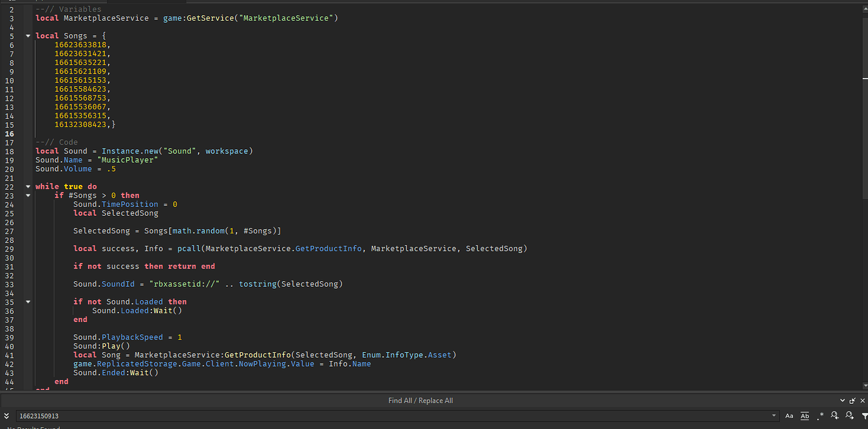Toggle fold for the if #Songs block
Image resolution: width=868 pixels, height=429 pixels.
[27, 195]
